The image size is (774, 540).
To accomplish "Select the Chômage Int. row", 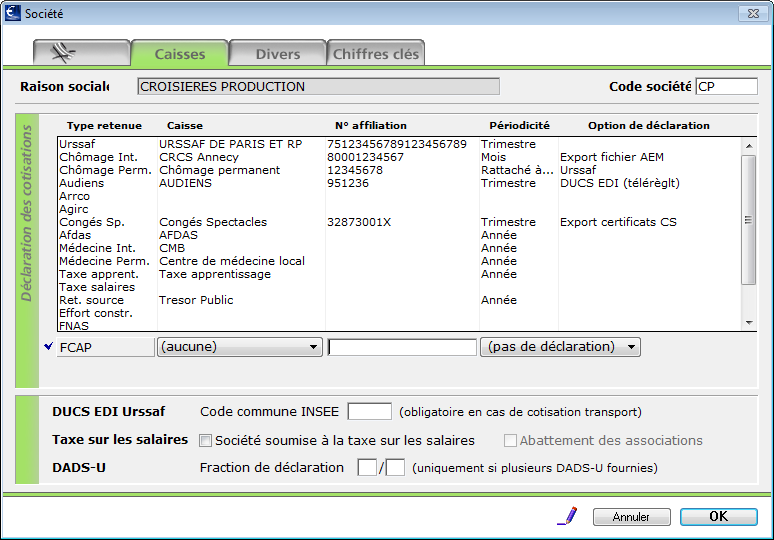I will pyautogui.click(x=399, y=157).
